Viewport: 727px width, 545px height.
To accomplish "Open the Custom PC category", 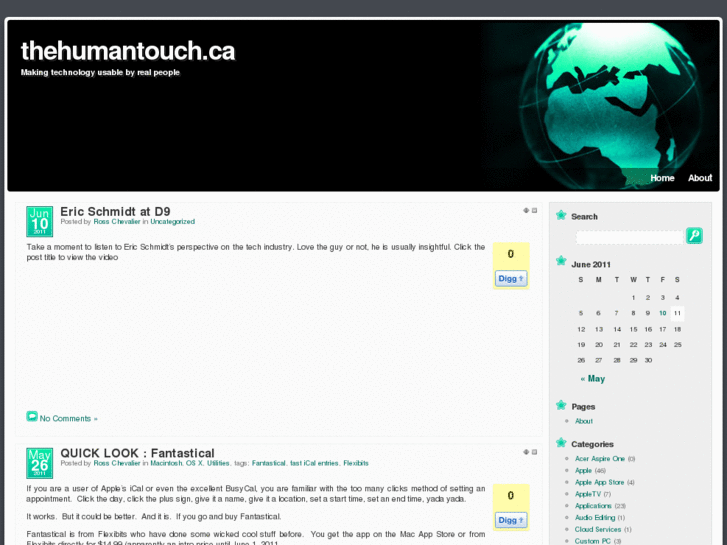I will point(593,541).
